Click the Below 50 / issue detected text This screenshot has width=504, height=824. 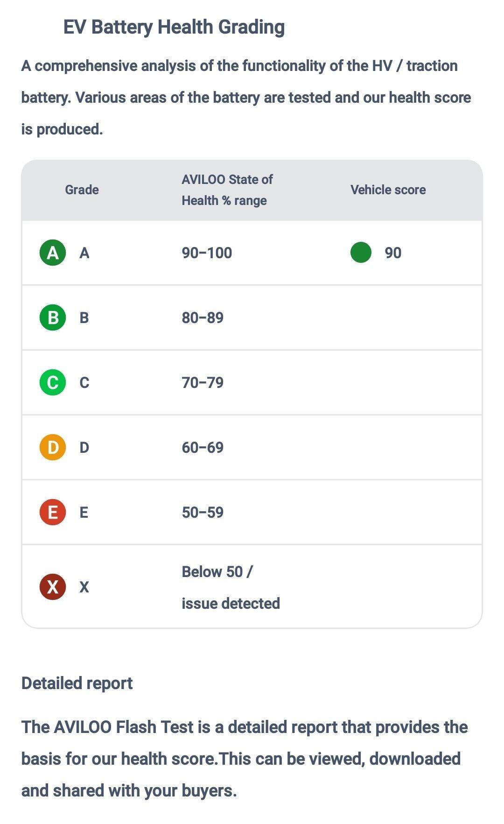point(231,587)
